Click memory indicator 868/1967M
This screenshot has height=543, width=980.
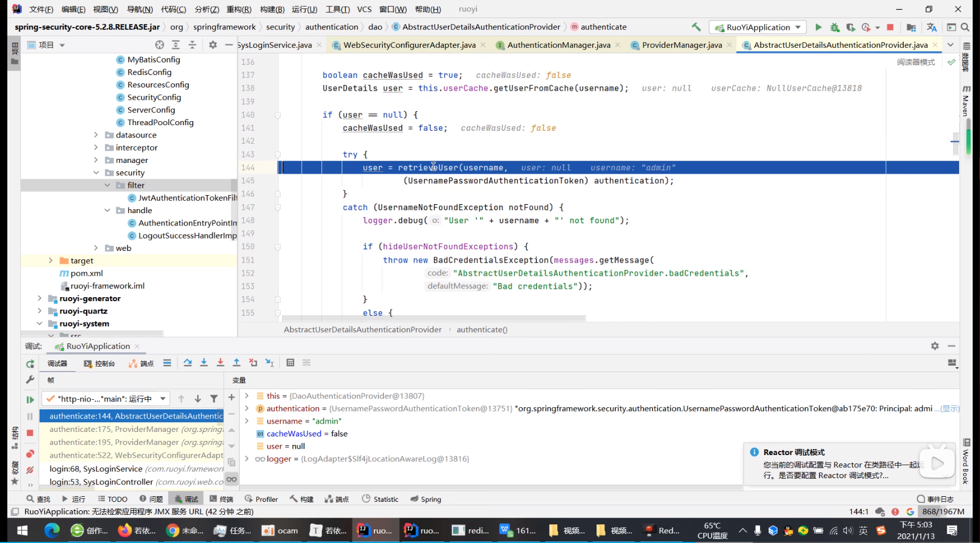(943, 511)
